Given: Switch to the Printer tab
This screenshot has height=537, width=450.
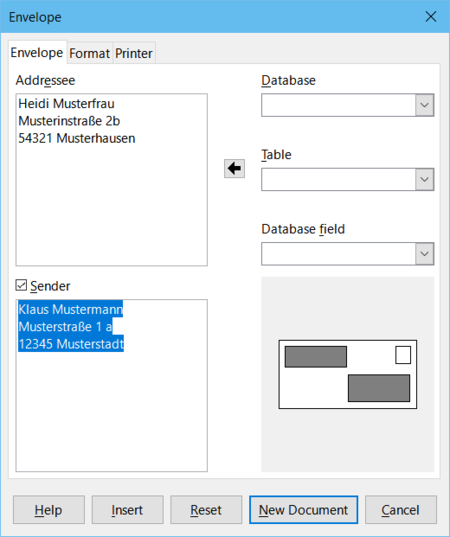Looking at the screenshot, I should click(134, 53).
